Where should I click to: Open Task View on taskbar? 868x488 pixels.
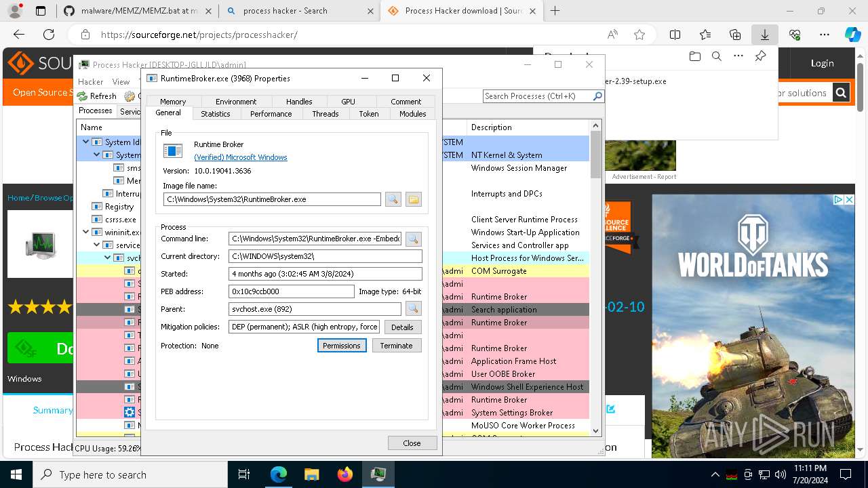click(245, 474)
